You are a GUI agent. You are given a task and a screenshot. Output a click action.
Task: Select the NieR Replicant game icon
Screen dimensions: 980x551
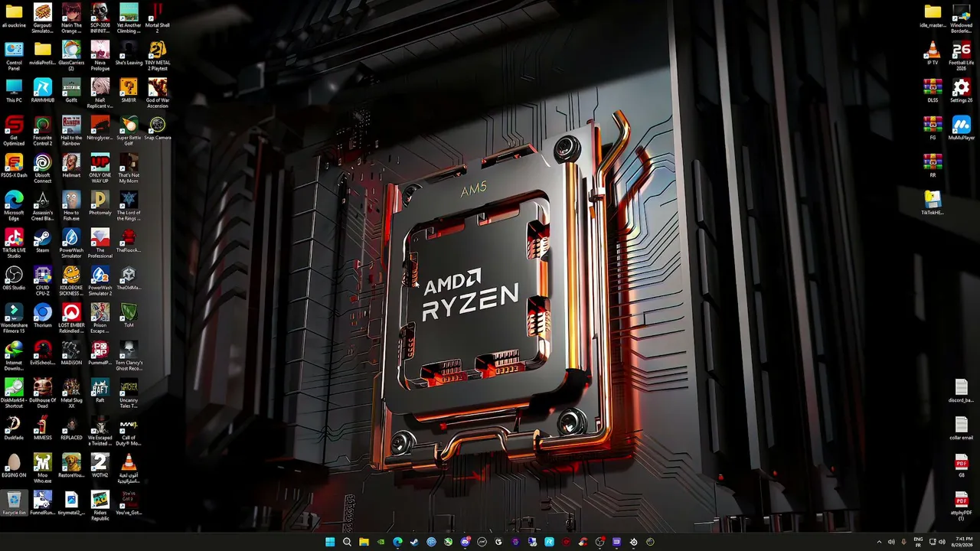100,93
